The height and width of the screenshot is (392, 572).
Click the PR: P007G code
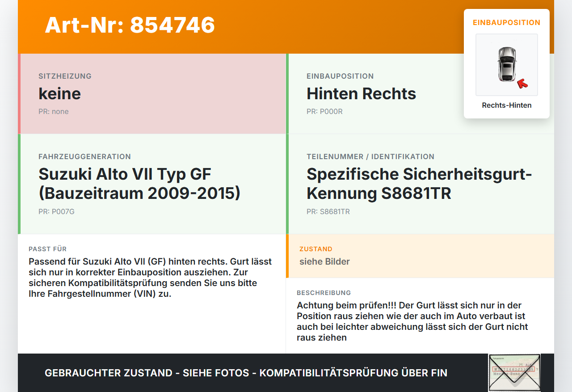56,211
